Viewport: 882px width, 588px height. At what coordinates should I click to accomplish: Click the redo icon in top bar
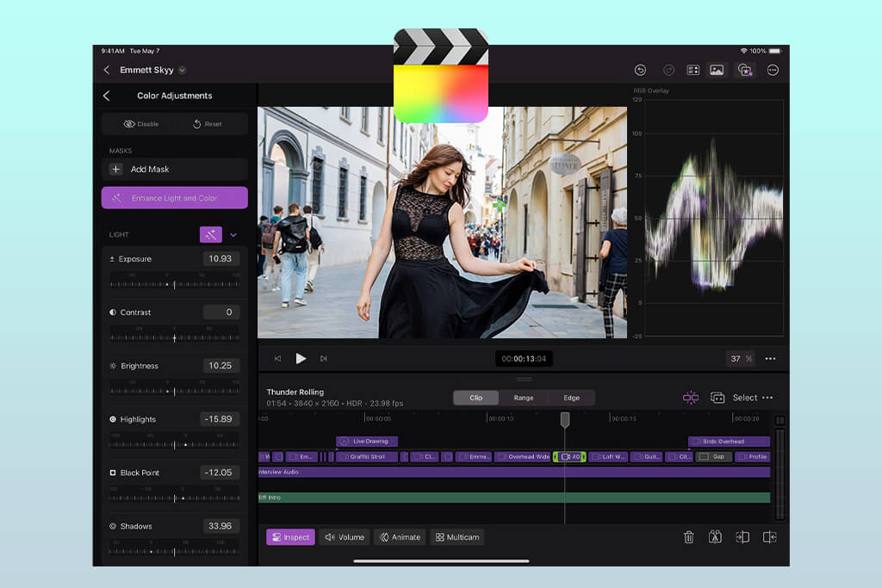click(x=668, y=70)
